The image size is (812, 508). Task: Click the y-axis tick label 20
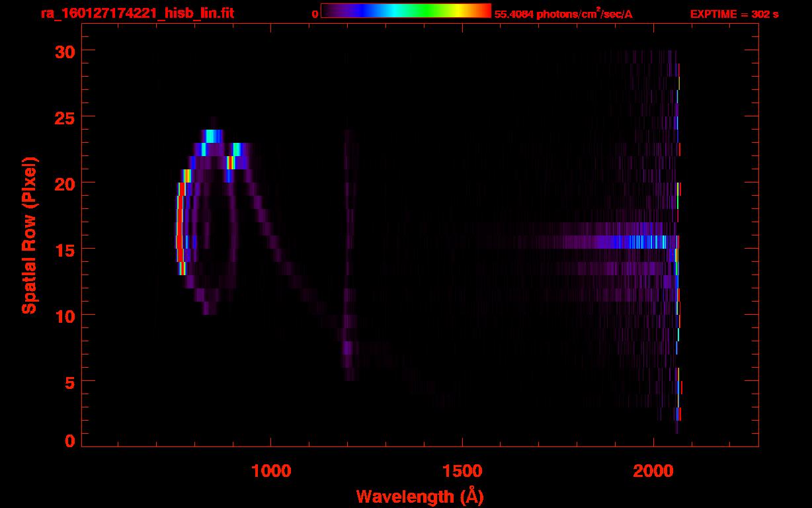63,183
